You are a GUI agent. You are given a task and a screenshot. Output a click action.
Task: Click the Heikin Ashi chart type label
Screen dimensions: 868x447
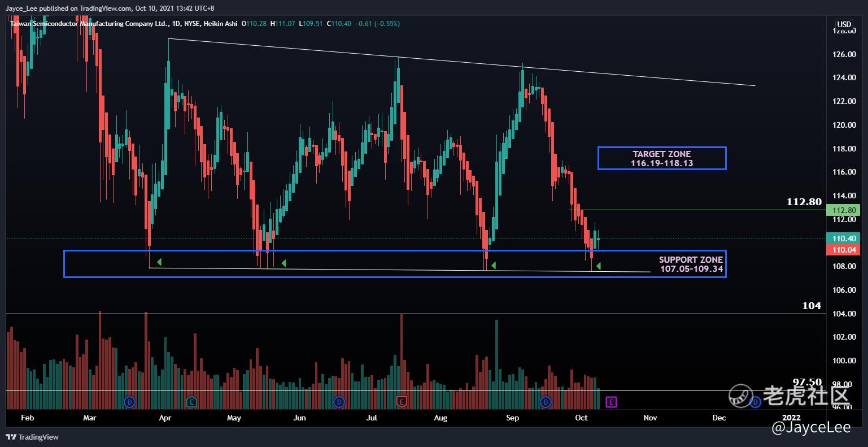[220, 24]
